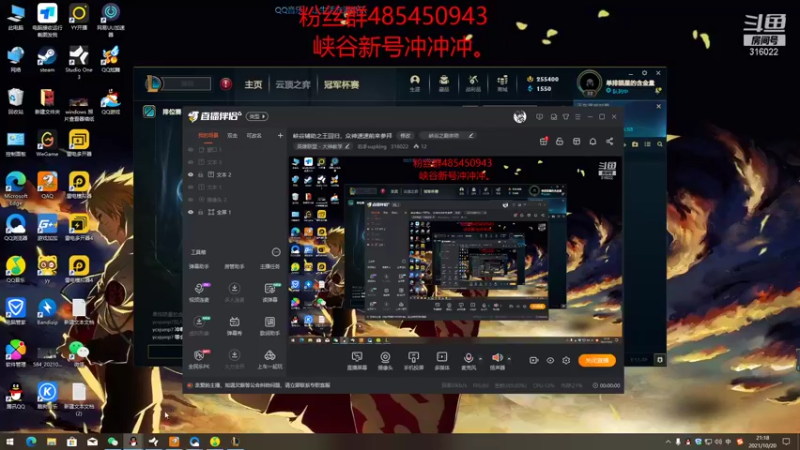Viewport: 800px width, 450px height.
Task: Toggle visibility of 文本 2 layer
Action: [x=191, y=174]
